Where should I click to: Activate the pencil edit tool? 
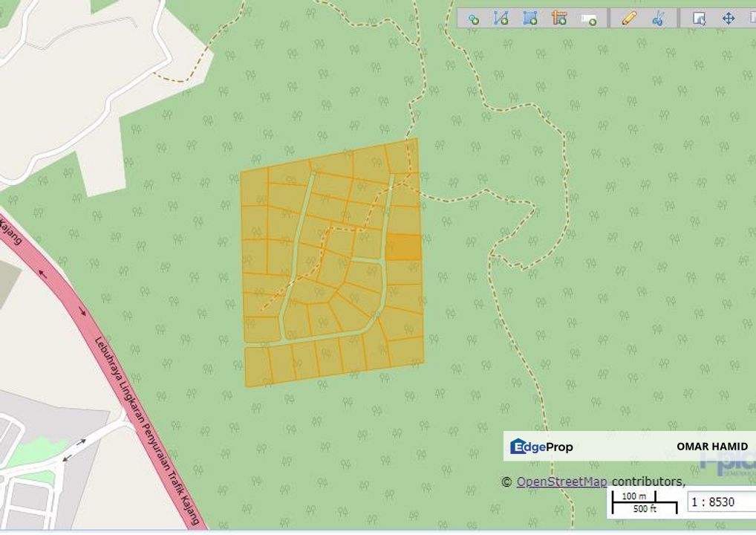[x=629, y=19]
